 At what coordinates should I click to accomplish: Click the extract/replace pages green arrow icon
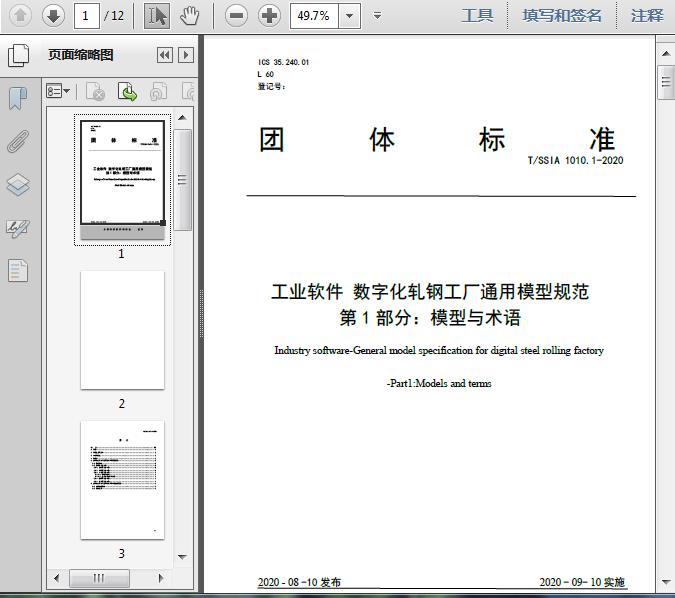(x=127, y=92)
